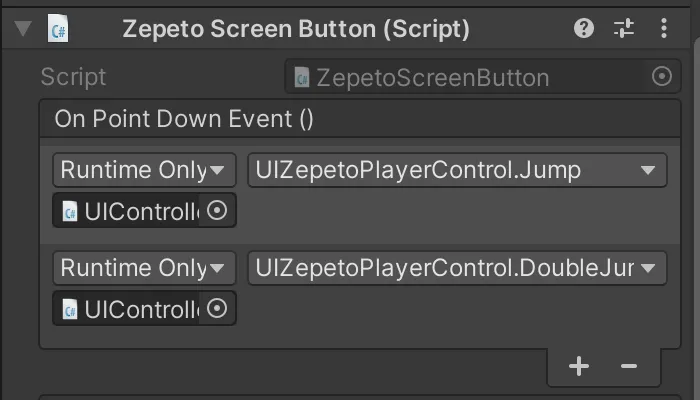
Task: Open the object picker for the first UIController field
Action: [217, 210]
